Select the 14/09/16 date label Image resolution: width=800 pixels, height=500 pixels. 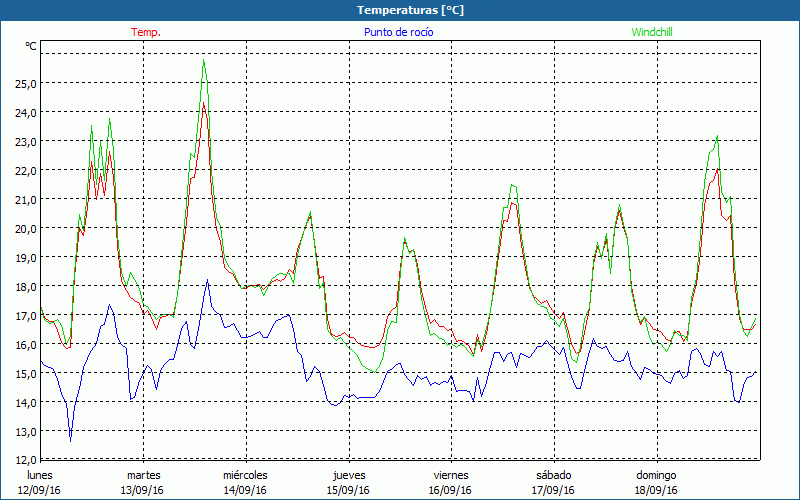click(x=245, y=490)
